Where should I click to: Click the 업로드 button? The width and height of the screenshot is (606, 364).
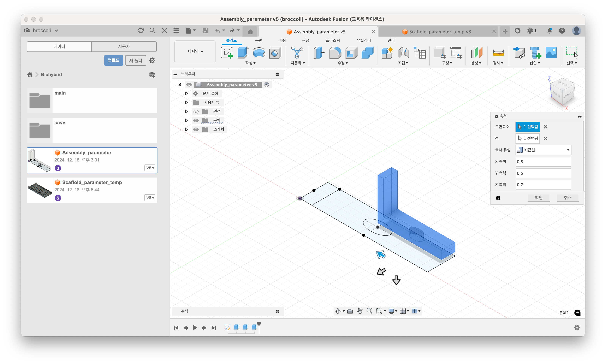113,60
